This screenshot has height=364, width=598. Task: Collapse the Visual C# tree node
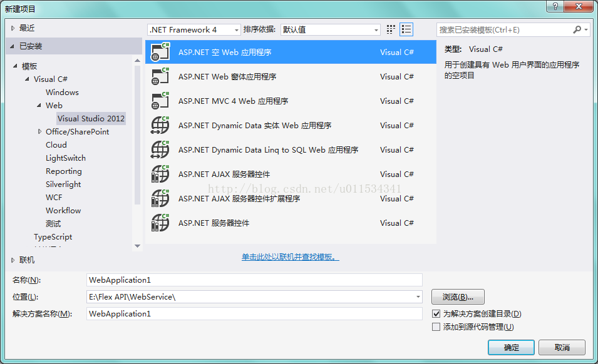[27, 79]
